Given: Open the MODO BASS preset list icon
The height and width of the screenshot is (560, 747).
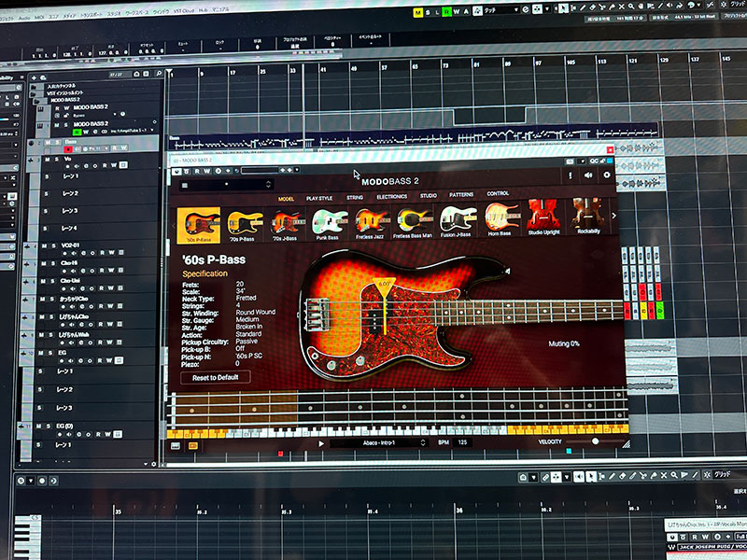Looking at the screenshot, I should pyautogui.click(x=185, y=185).
